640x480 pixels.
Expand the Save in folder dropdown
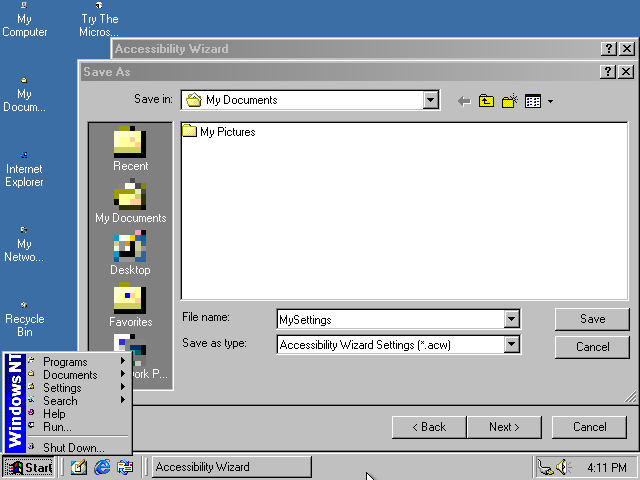431,100
